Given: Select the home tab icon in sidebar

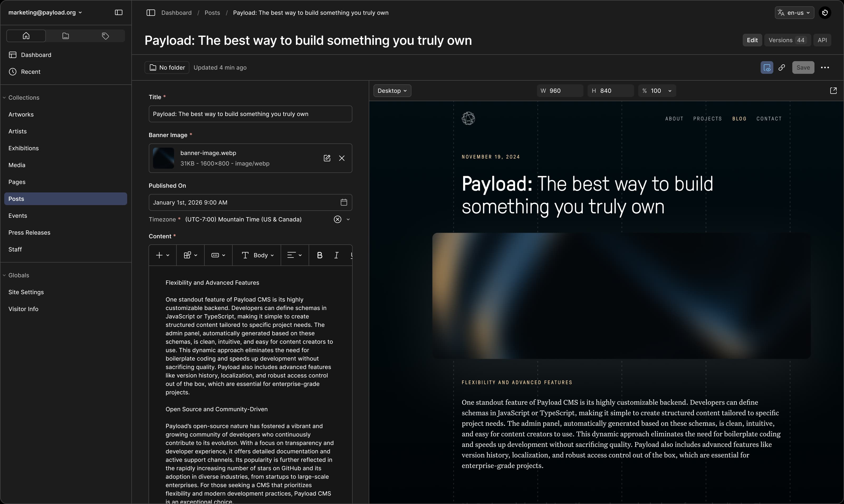Looking at the screenshot, I should (26, 36).
